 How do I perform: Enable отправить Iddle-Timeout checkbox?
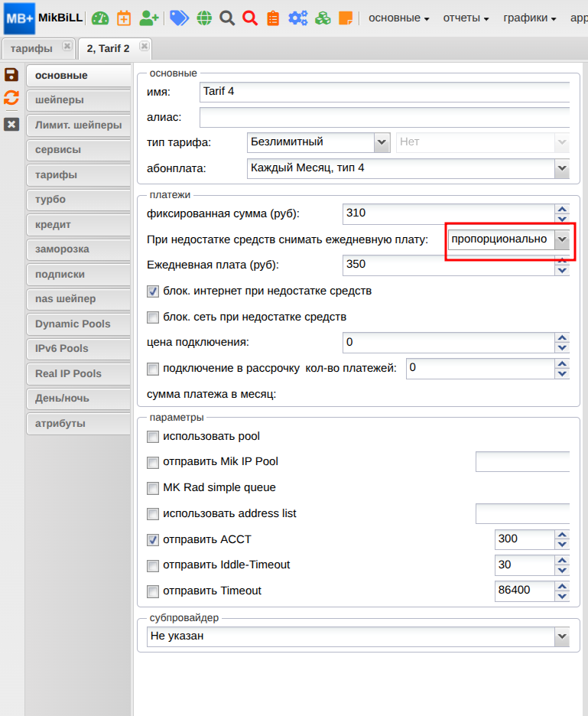(x=152, y=566)
